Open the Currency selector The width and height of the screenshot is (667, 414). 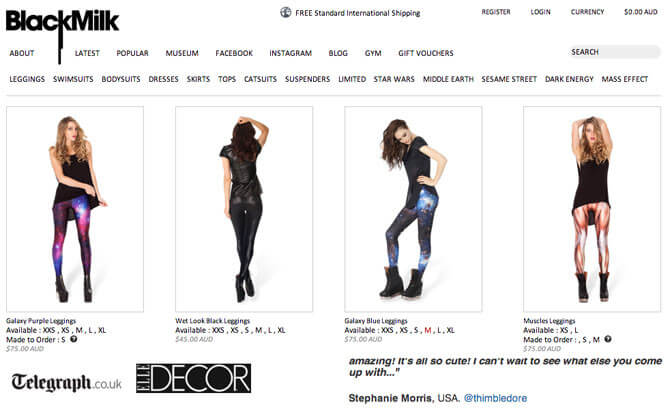[x=587, y=12]
